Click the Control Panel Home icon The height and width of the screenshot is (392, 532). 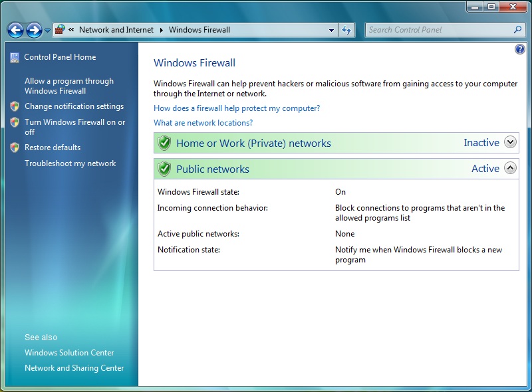click(x=15, y=58)
